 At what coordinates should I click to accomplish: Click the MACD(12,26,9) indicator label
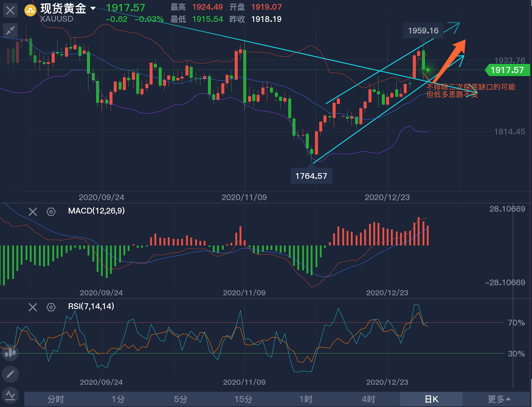(x=96, y=211)
